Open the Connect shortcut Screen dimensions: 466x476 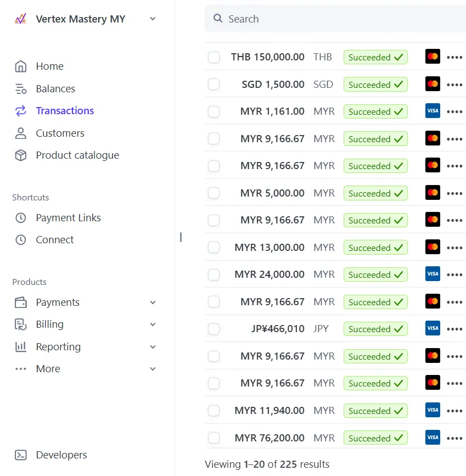pos(54,240)
